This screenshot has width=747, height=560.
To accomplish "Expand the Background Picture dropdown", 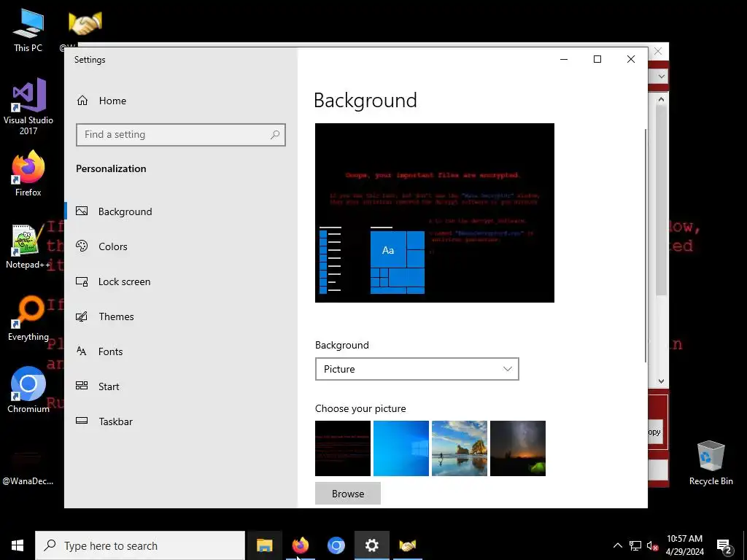I will (x=417, y=369).
